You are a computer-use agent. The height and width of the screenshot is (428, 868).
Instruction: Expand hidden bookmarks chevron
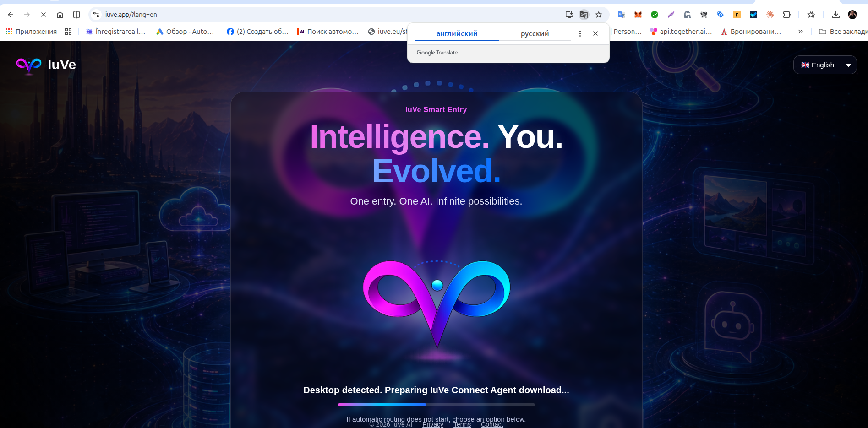click(x=801, y=32)
